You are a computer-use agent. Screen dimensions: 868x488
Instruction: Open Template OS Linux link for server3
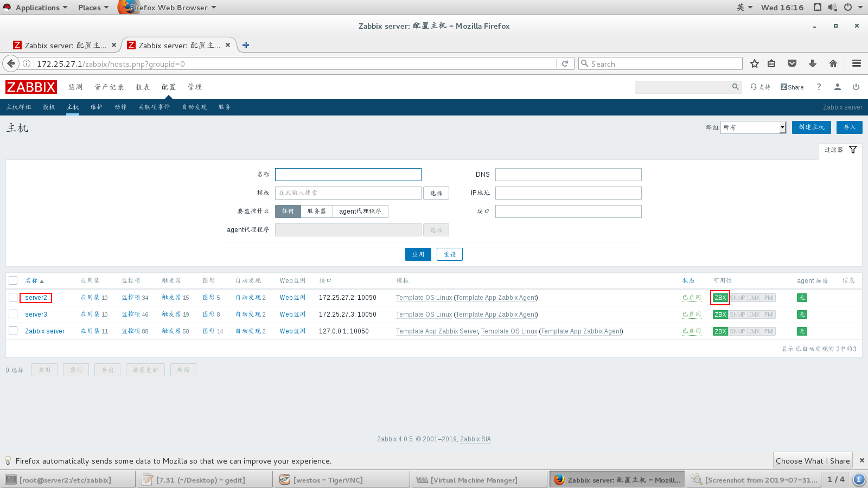tap(424, 314)
